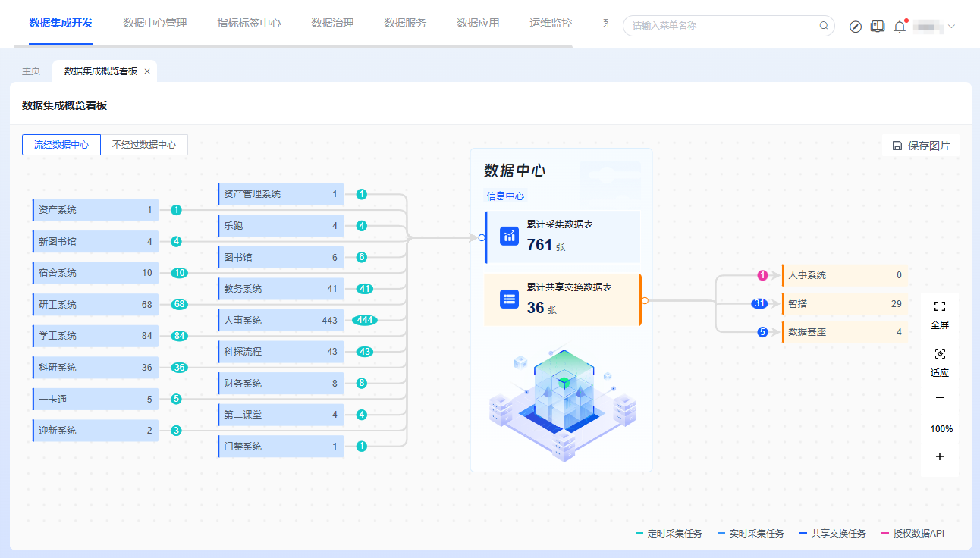The height and width of the screenshot is (558, 980).
Task: Zoom out using the minus icon
Action: click(940, 397)
